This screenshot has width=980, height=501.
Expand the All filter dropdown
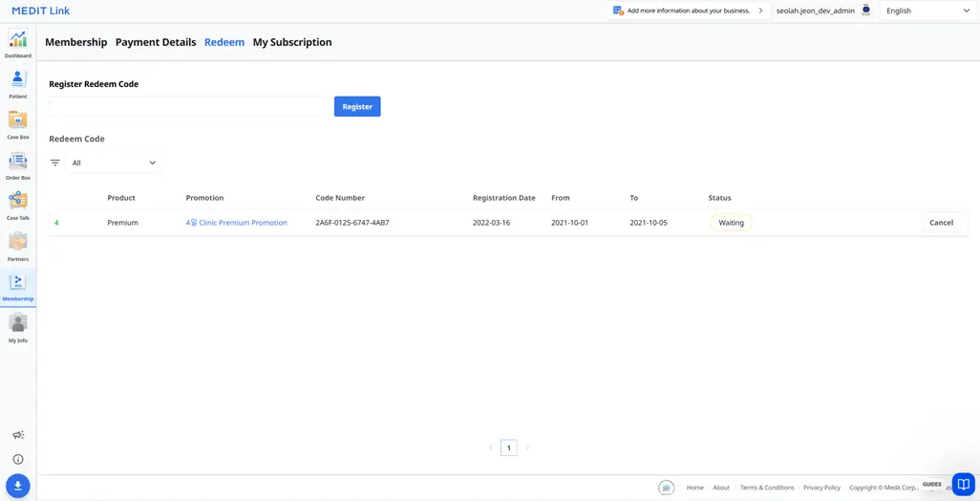point(114,163)
